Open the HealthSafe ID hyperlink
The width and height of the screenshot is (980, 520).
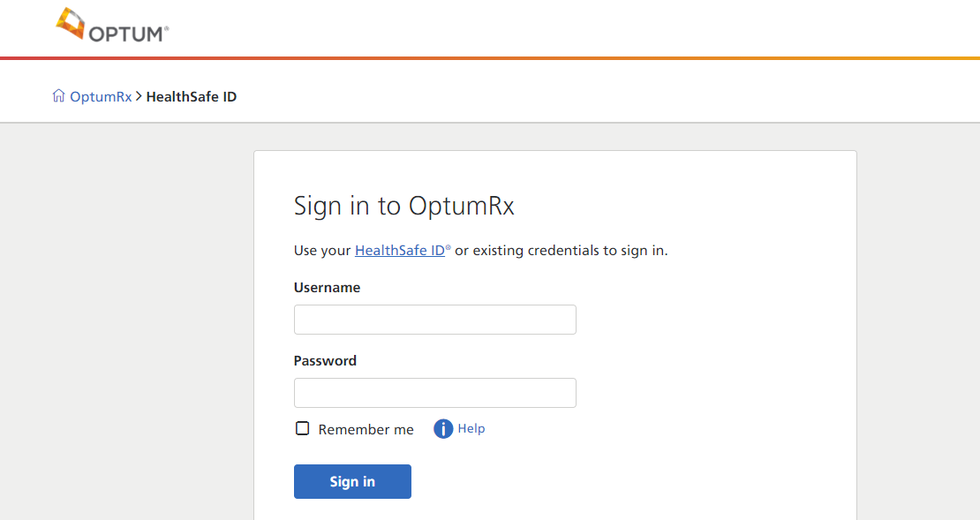[397, 250]
